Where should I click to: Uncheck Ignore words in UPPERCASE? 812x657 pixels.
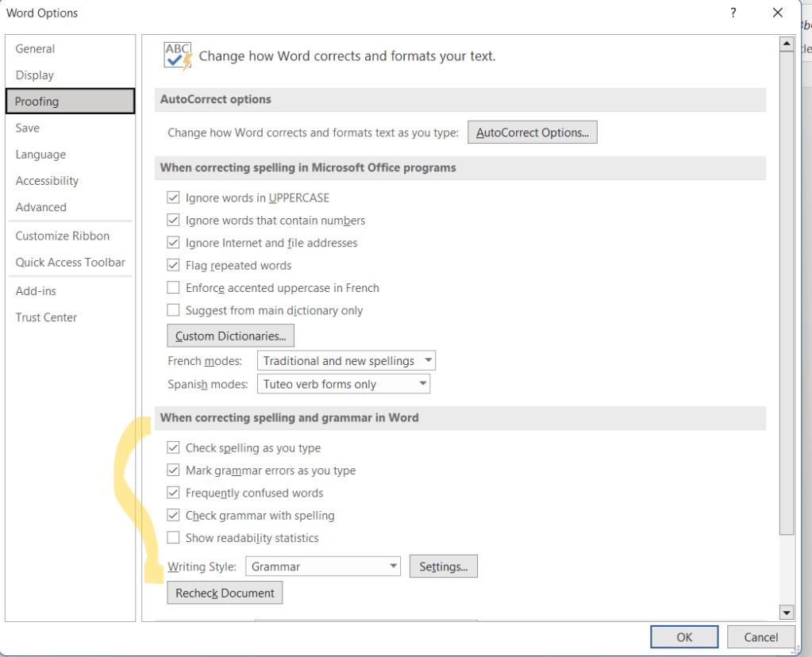[x=173, y=198]
